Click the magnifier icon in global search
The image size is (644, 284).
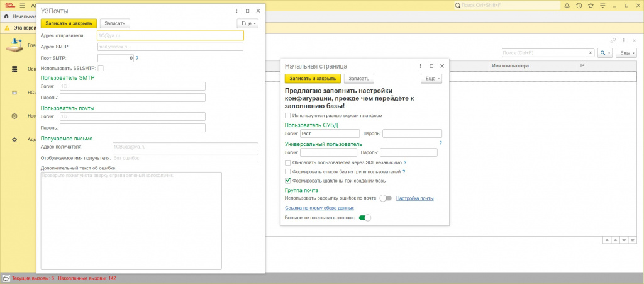click(x=458, y=5)
